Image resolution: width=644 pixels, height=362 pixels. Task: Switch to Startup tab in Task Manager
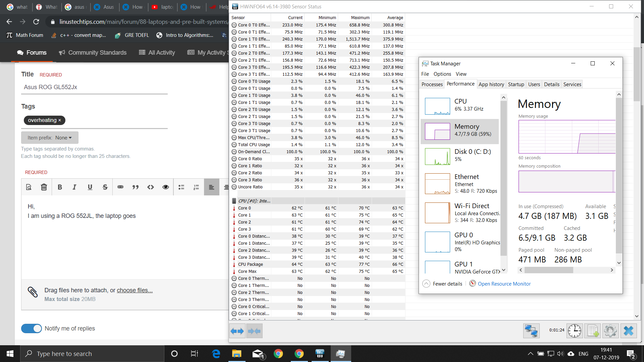coord(516,84)
